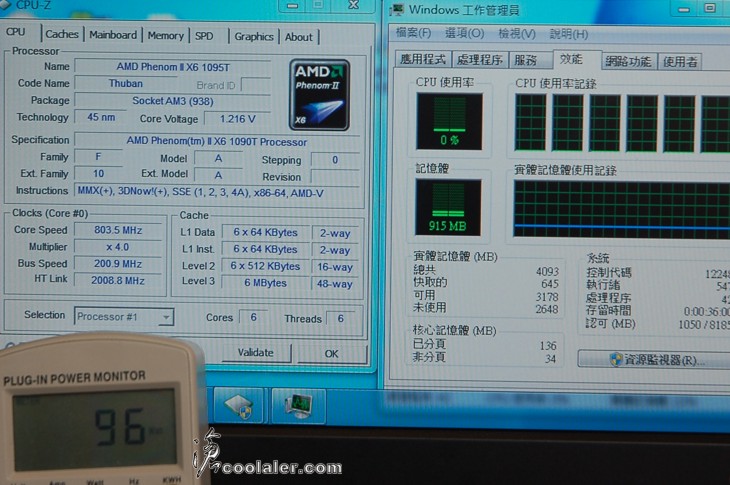Switch to the CPU tab in CPU-Z
Image resolution: width=730 pixels, height=485 pixels.
tap(16, 32)
